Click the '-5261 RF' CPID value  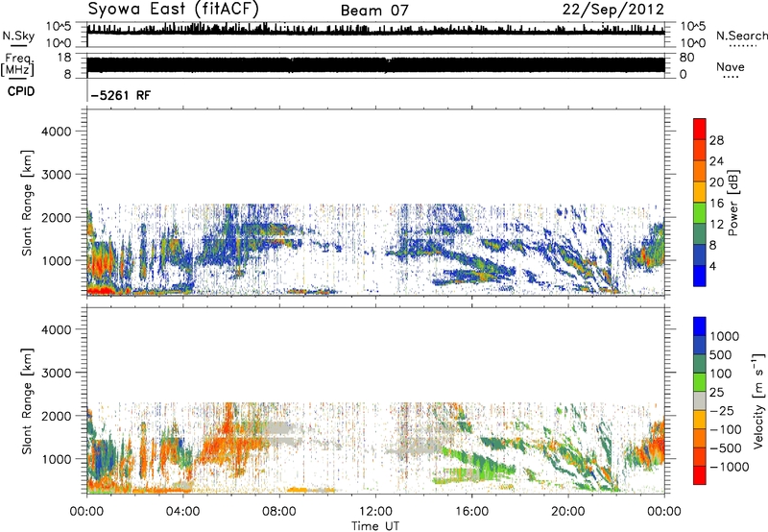coord(121,95)
